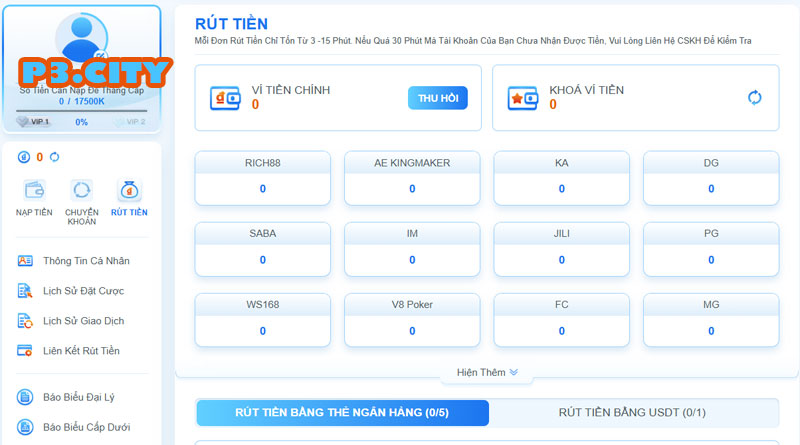Click Lịch Sử Giao Dịch icon
800x445 pixels.
25,321
